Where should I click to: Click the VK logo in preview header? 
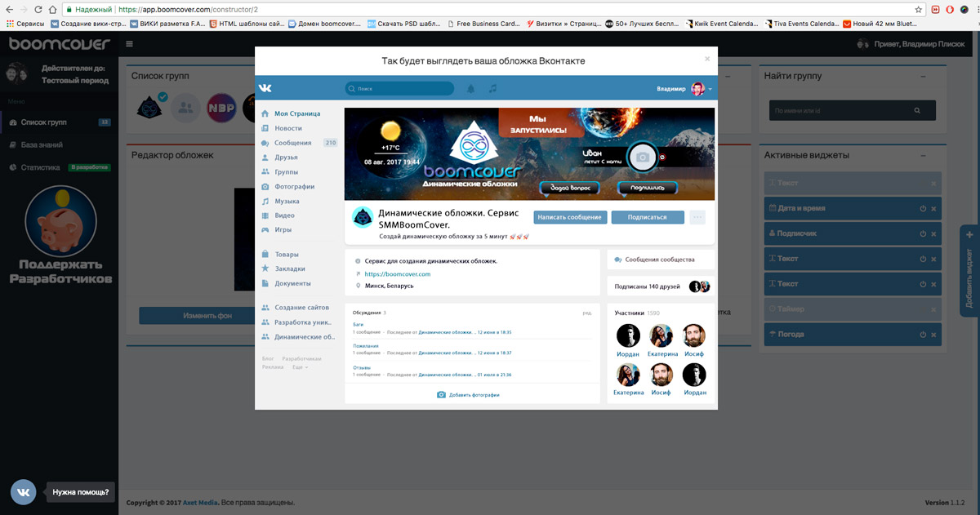265,88
